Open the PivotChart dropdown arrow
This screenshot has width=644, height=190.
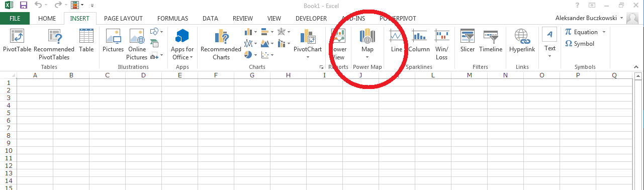(308, 57)
